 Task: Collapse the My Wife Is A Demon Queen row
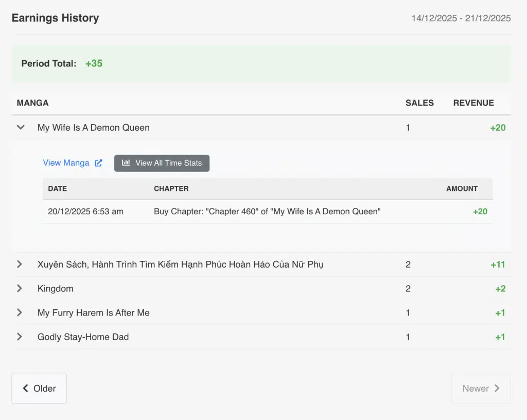tap(21, 128)
